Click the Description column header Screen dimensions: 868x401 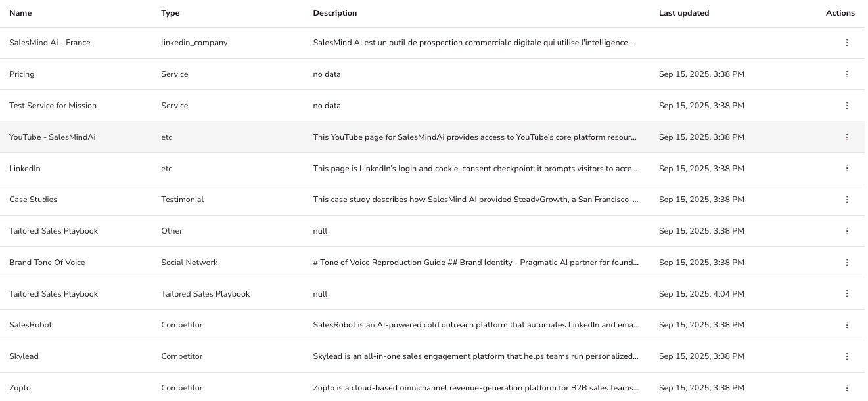[334, 13]
